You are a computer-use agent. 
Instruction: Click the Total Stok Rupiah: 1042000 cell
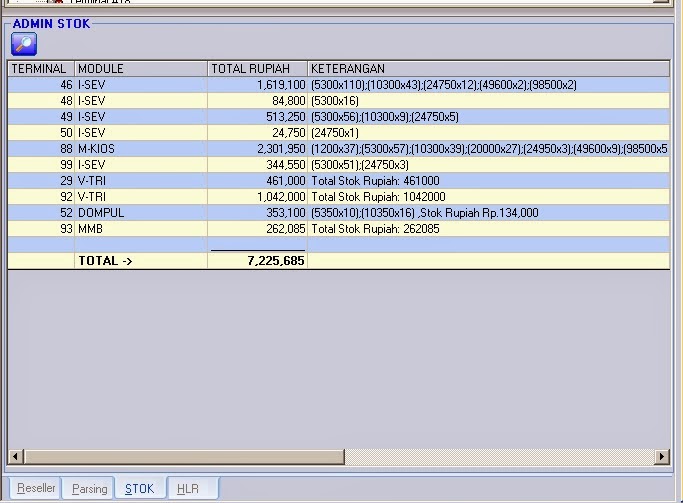(489, 197)
